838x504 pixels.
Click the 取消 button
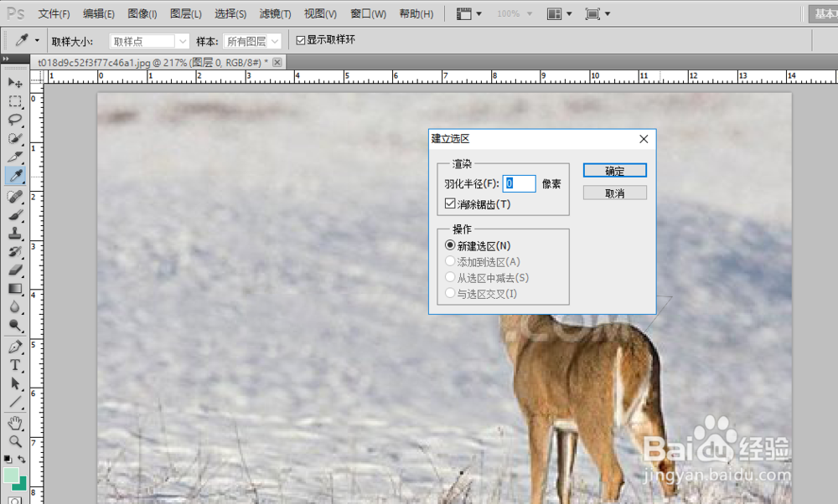pos(614,193)
